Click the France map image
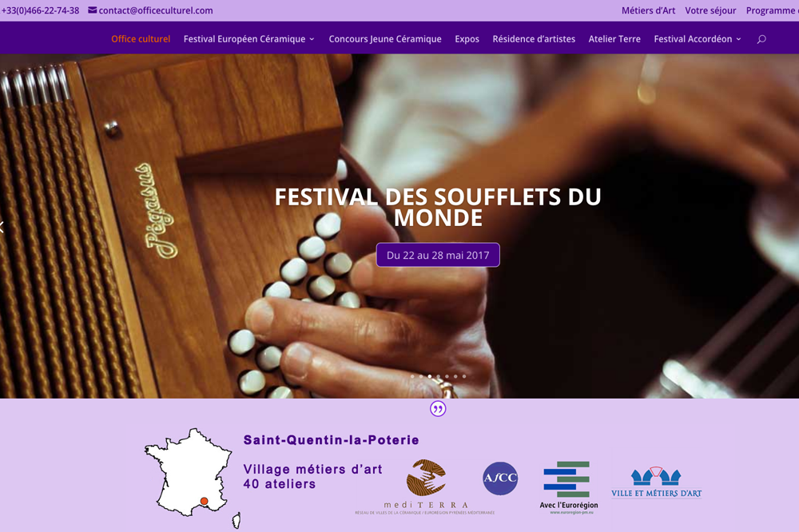 [193, 478]
